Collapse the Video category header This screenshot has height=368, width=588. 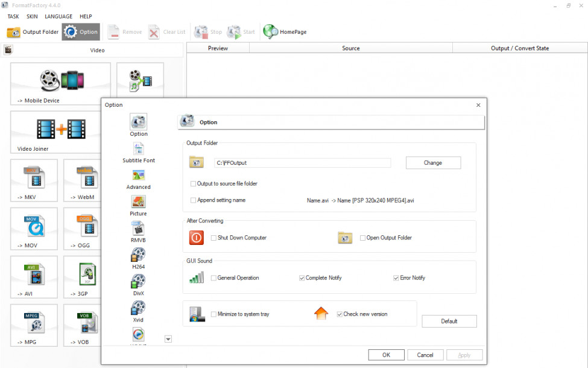coord(92,50)
